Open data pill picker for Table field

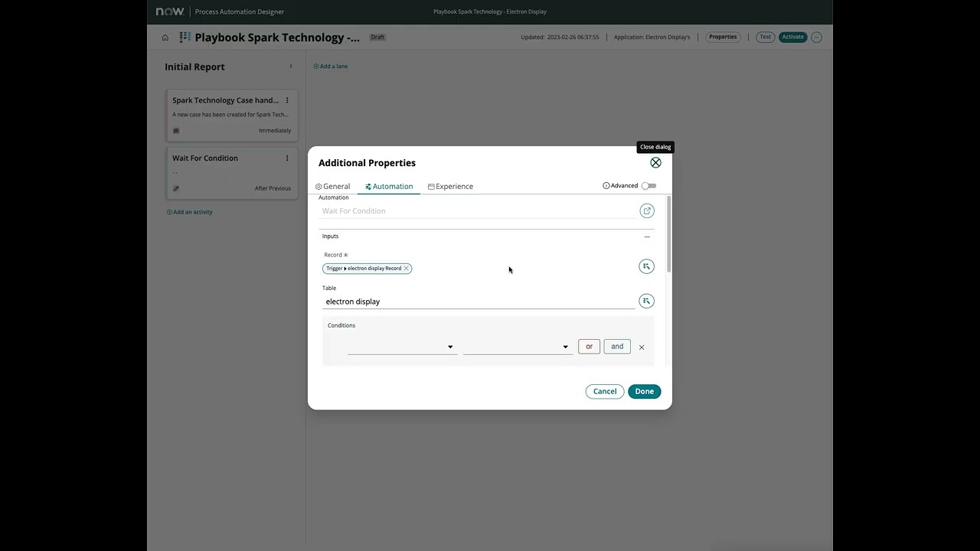click(647, 301)
